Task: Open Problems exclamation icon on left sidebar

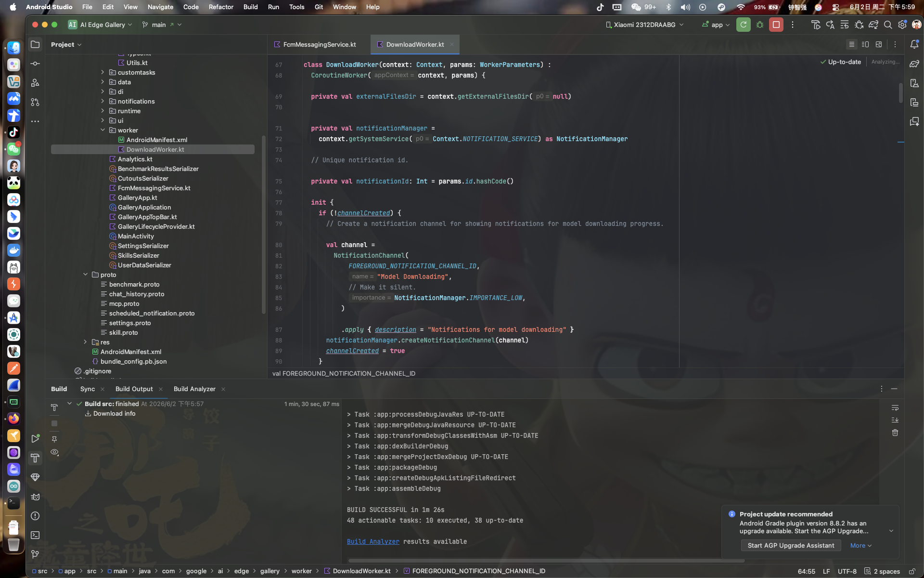Action: [x=35, y=516]
